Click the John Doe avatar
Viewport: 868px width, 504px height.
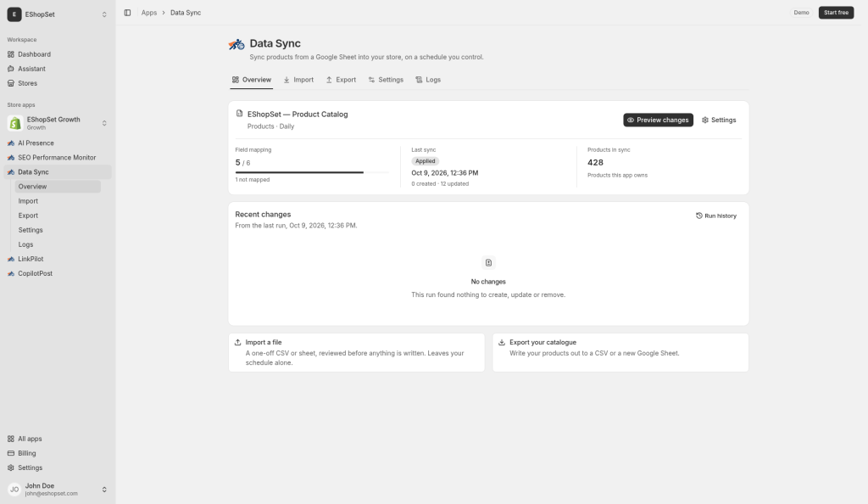click(x=14, y=489)
